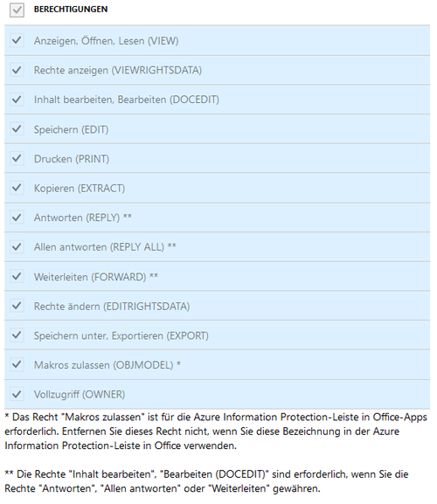Toggle the Rechte ändern (EDITRIGHTSDATA) checkbox
Screen dimensions: 437x504
[x=17, y=306]
